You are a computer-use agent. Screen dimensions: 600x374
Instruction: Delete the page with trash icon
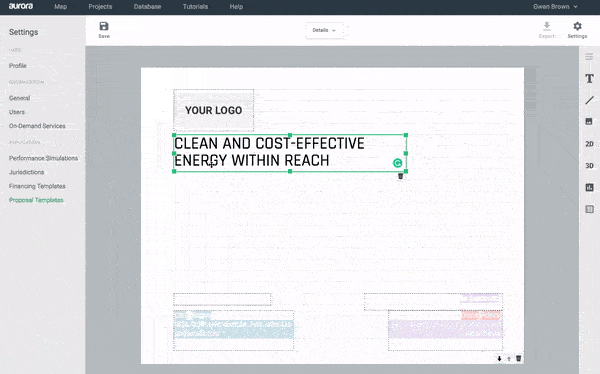518,359
